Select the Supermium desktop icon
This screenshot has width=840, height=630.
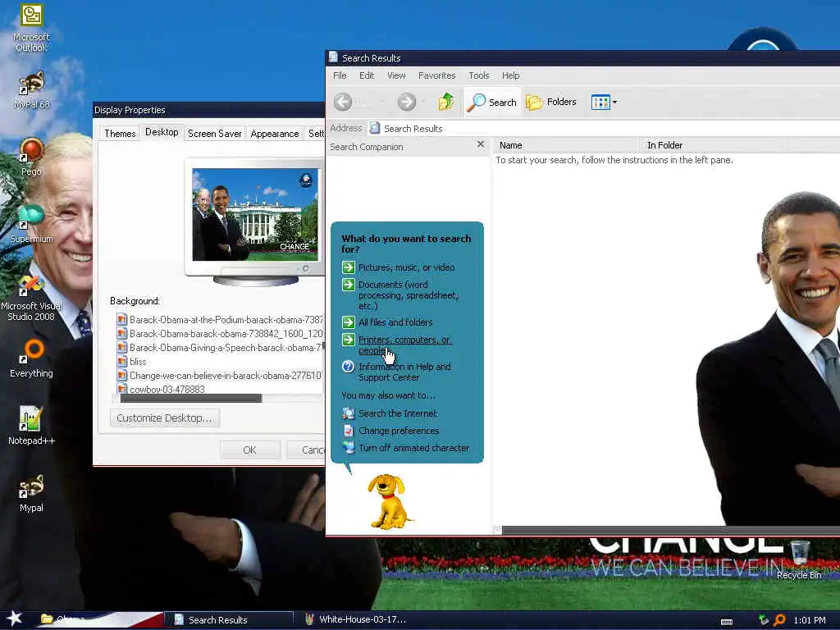click(31, 224)
